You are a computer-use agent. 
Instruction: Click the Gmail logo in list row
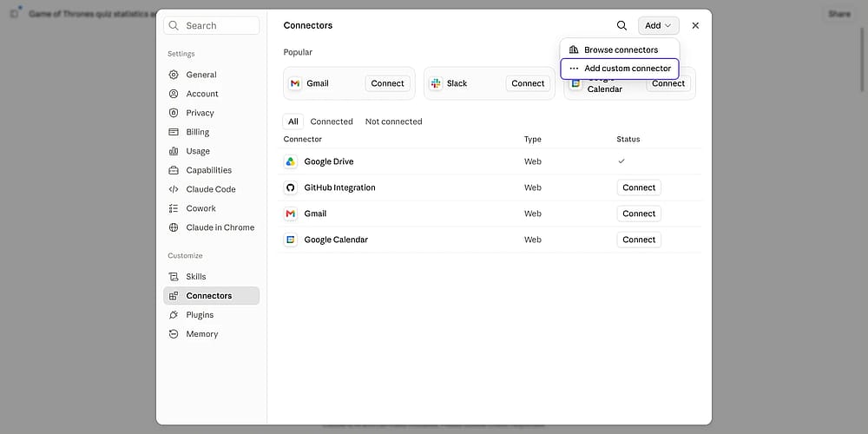coord(291,214)
